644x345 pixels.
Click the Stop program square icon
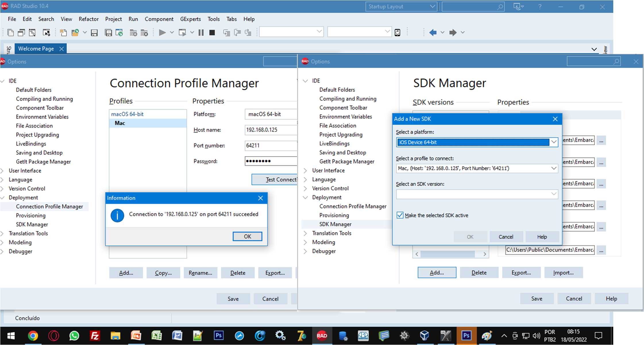tap(212, 32)
